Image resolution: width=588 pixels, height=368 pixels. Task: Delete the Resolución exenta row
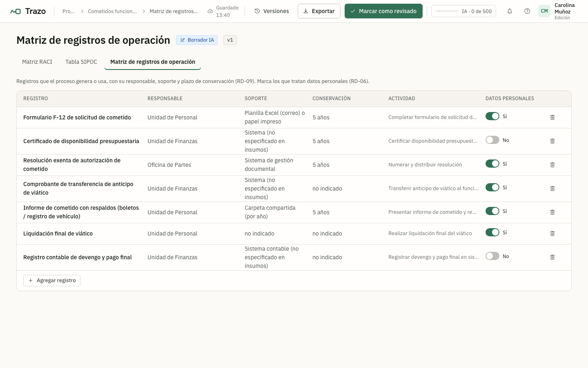pyautogui.click(x=552, y=165)
